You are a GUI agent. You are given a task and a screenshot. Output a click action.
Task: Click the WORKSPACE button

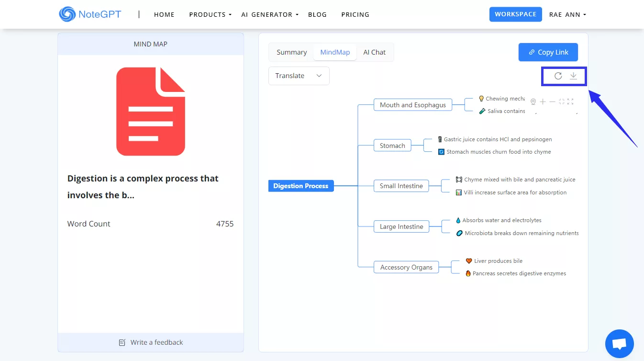coord(515,14)
